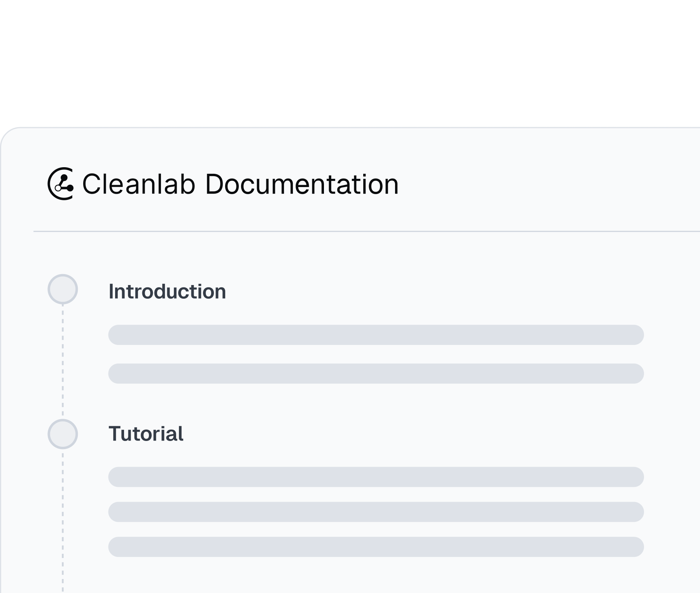Click first placeholder line under Introduction
Image resolution: width=700 pixels, height=593 pixels.
[376, 335]
